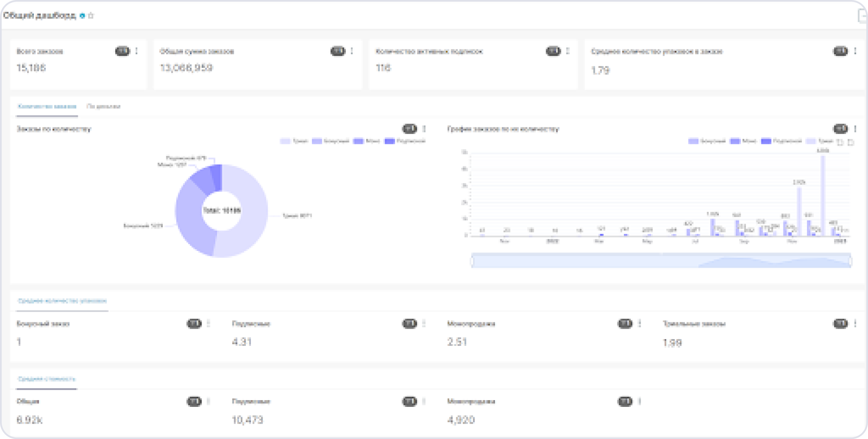Screen dimensions: 868x439
Task: Open three-dot menu on the Монопродажа 2.51 card
Action: pyautogui.click(x=640, y=323)
